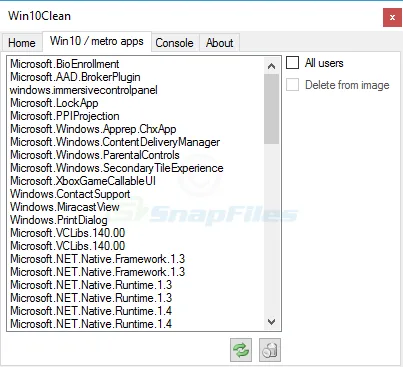This screenshot has height=367, width=403.
Task: Close the Win10Clean window
Action: tap(392, 17)
